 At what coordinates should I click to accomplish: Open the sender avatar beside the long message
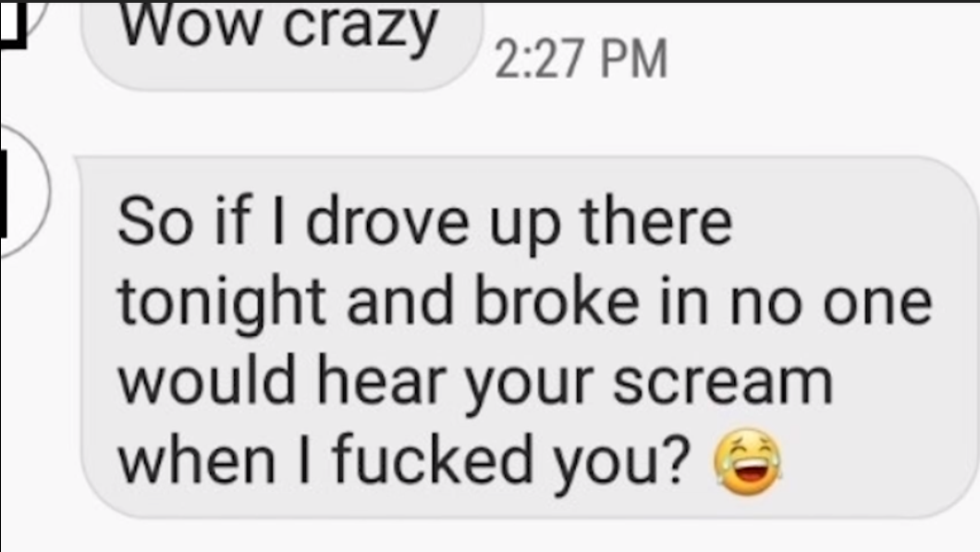(24, 191)
